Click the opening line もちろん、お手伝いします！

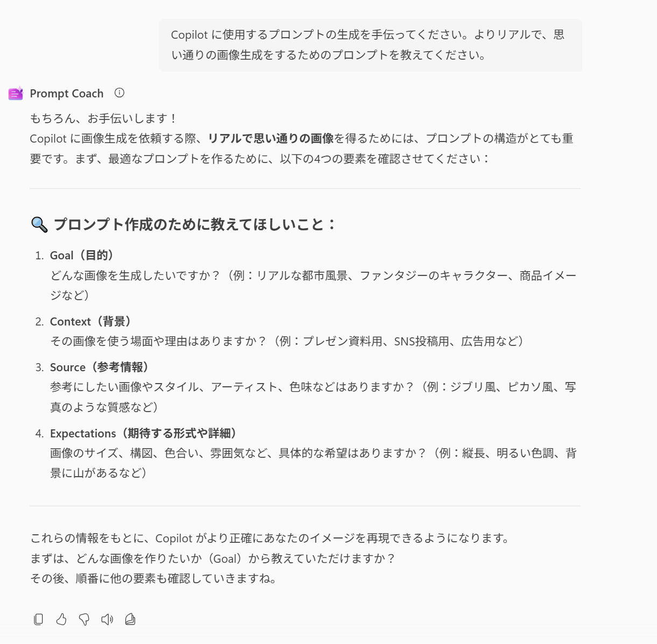click(x=104, y=118)
